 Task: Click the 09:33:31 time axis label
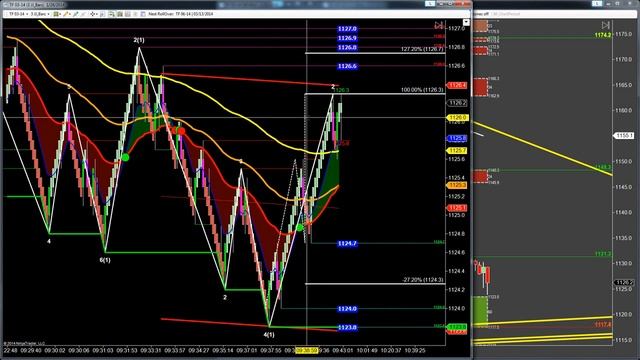point(150,350)
